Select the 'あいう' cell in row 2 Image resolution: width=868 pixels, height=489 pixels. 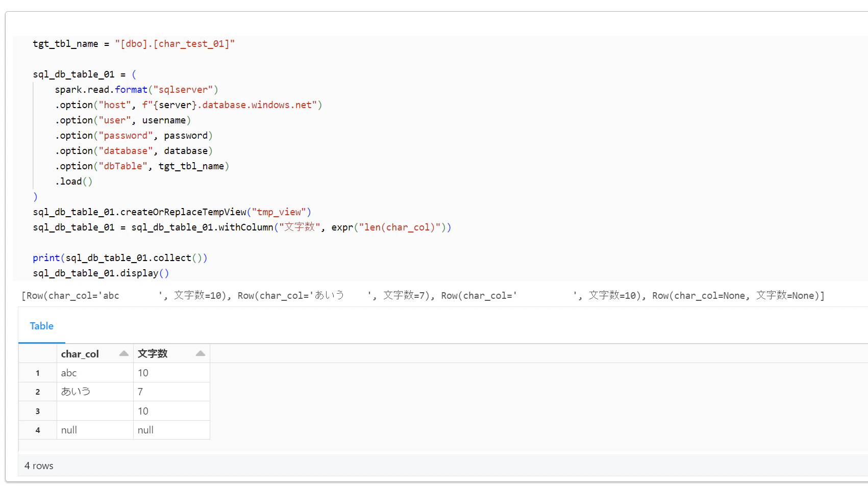click(x=95, y=392)
